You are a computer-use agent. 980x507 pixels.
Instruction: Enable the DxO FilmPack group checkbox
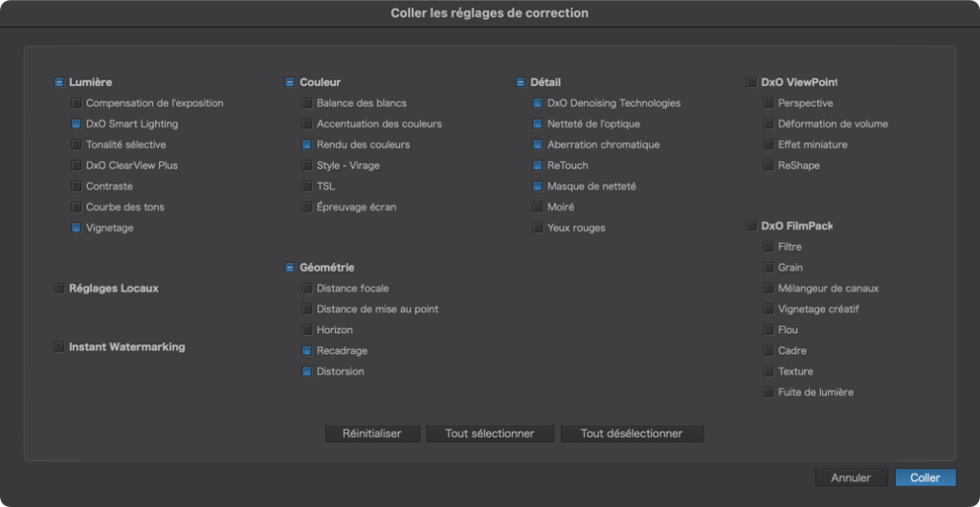click(751, 226)
